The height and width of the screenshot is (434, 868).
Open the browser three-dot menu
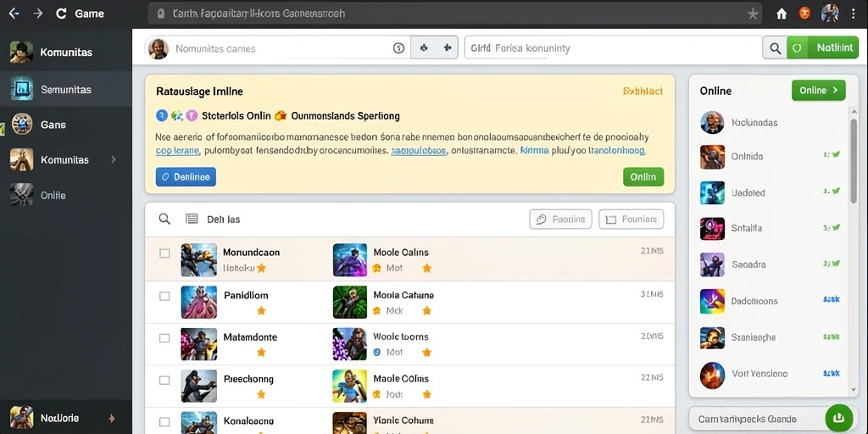coord(854,14)
